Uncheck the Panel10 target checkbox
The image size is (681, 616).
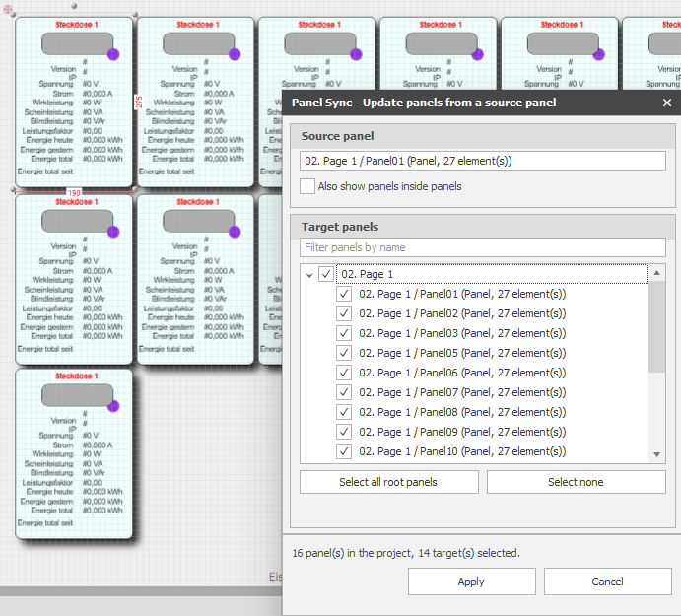coord(344,451)
